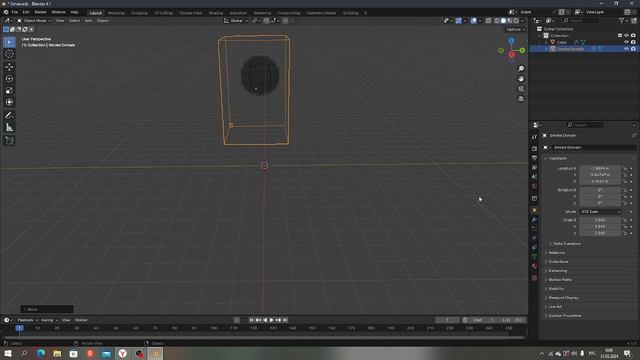Switch to the Shading workspace tab

216,13
